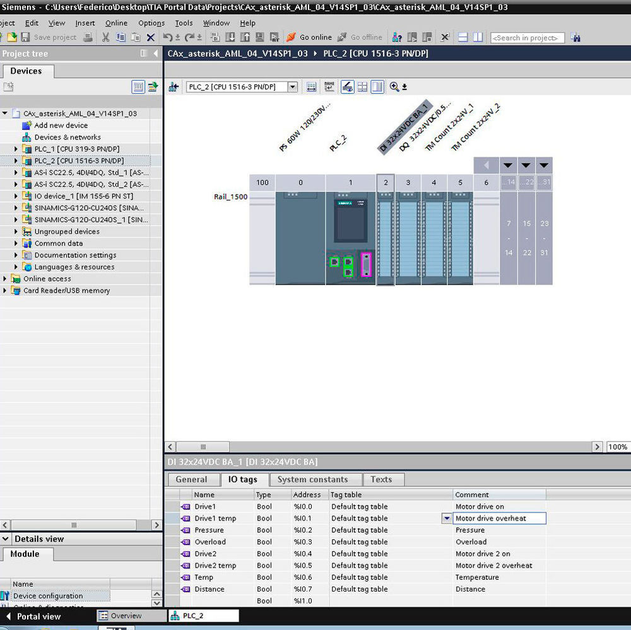Image resolution: width=631 pixels, height=630 pixels.
Task: Click the zoom magnifier icon in device toolbar
Action: pos(394,87)
